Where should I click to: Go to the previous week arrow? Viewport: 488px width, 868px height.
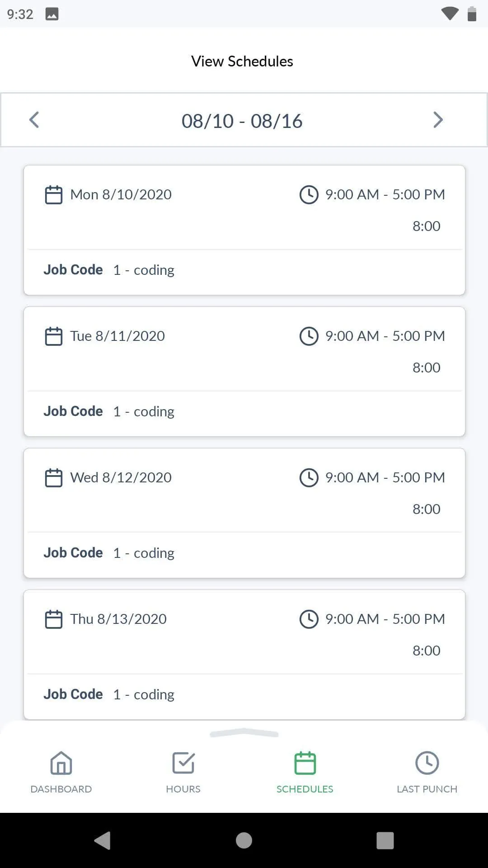[x=34, y=120]
